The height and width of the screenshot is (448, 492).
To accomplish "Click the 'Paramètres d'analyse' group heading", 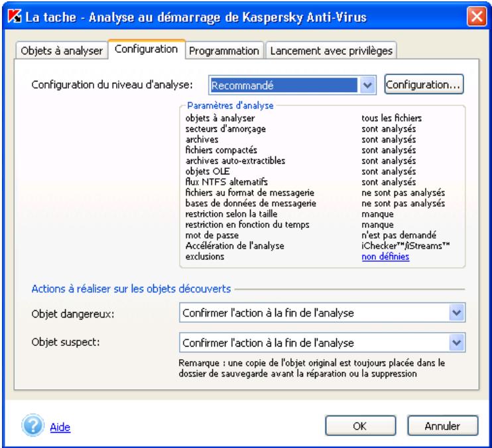I will [230, 105].
